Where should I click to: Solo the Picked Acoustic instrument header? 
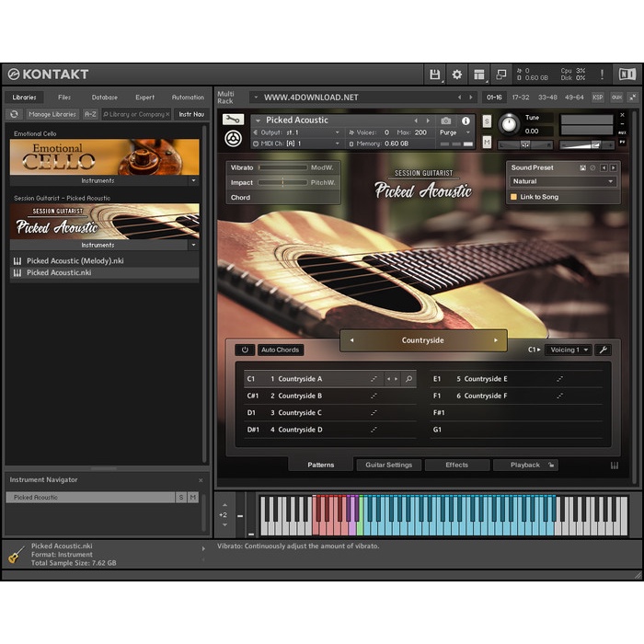(487, 121)
